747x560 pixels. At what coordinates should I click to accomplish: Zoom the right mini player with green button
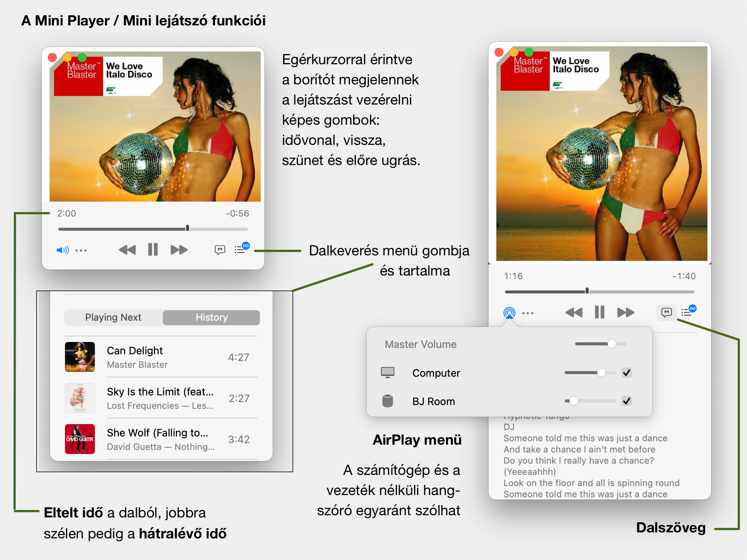pyautogui.click(x=529, y=52)
